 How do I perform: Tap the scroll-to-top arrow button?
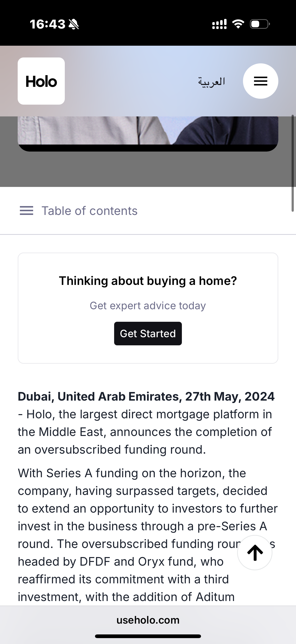[x=255, y=552]
